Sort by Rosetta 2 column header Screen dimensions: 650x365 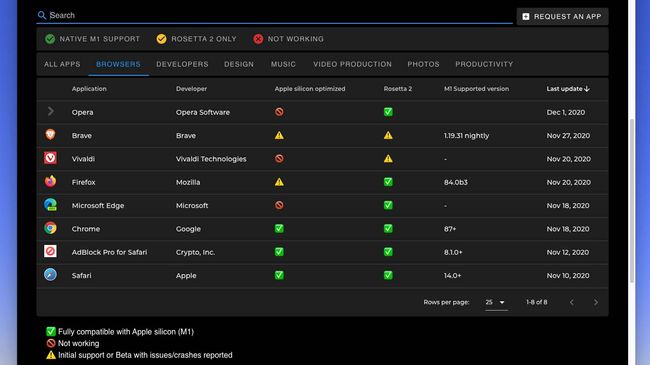pos(398,89)
